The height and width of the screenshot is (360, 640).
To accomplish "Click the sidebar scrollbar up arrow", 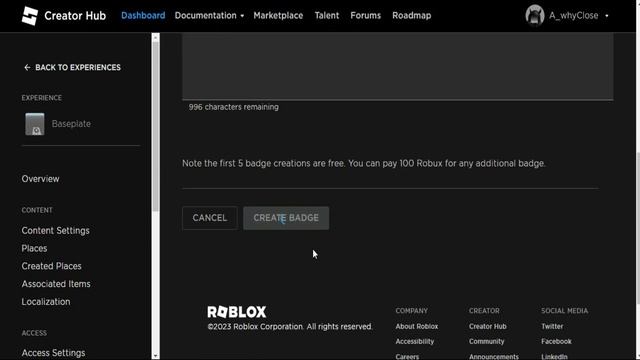I will (x=156, y=38).
